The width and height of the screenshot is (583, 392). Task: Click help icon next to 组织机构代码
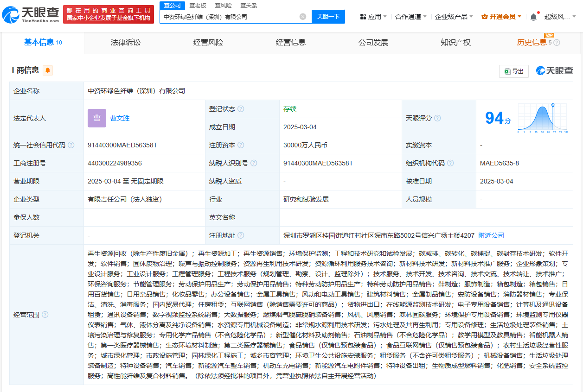[450, 163]
